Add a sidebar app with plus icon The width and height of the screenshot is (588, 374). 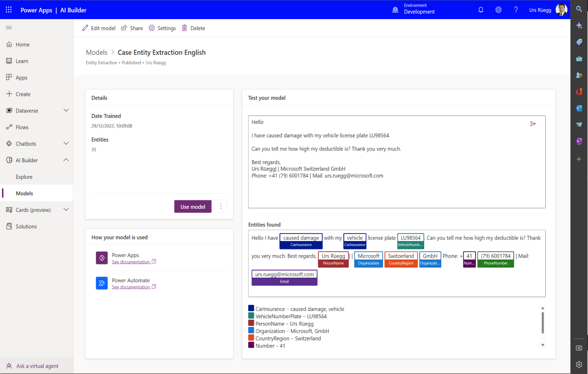pos(579,159)
